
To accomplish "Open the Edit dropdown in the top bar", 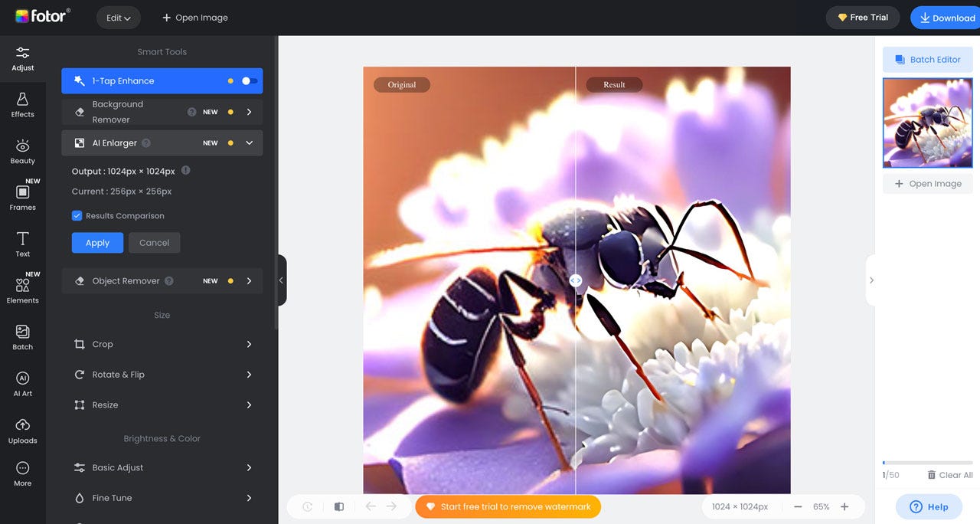I will [118, 17].
